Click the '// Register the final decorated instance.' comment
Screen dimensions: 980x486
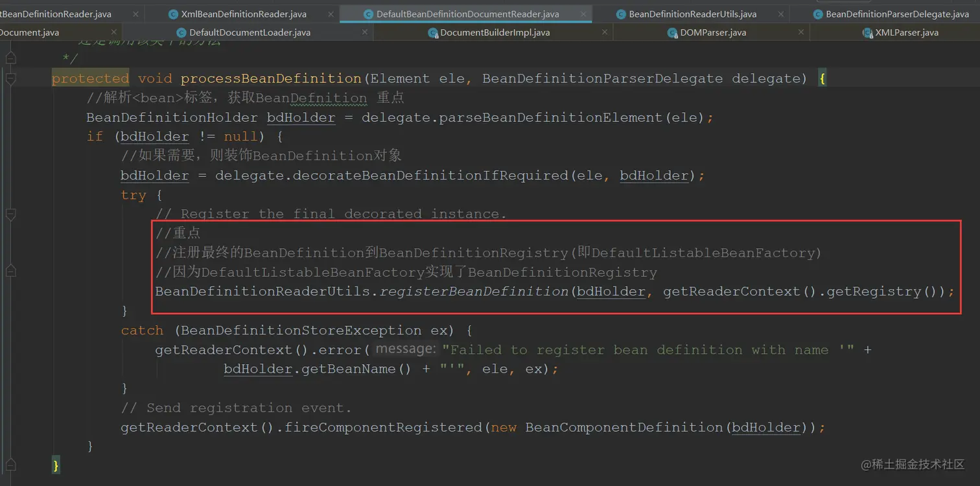click(331, 214)
